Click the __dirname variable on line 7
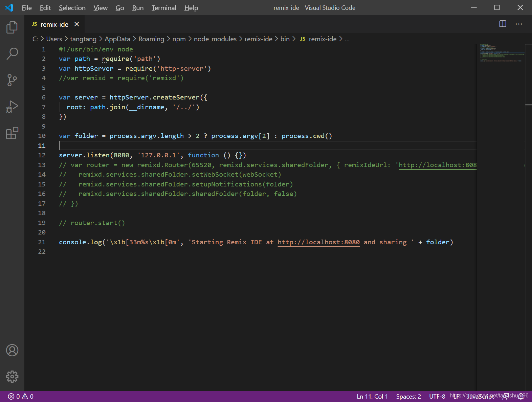This screenshot has height=402, width=532. tap(147, 107)
